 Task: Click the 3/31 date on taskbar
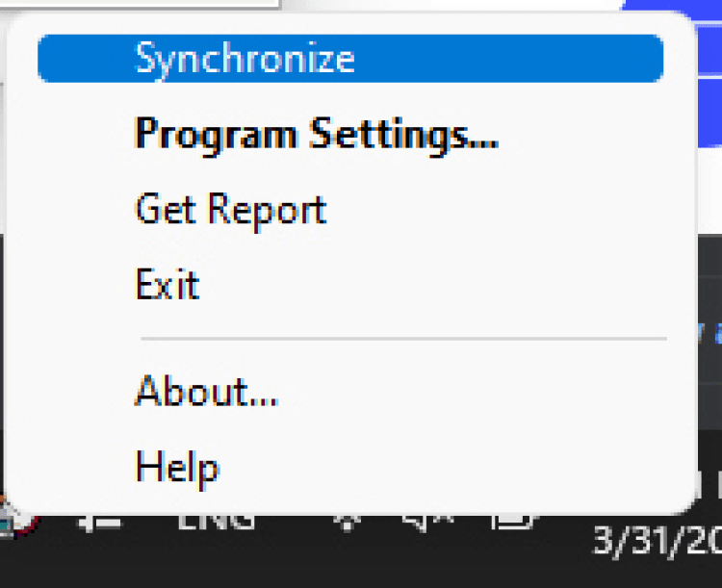pos(657,542)
